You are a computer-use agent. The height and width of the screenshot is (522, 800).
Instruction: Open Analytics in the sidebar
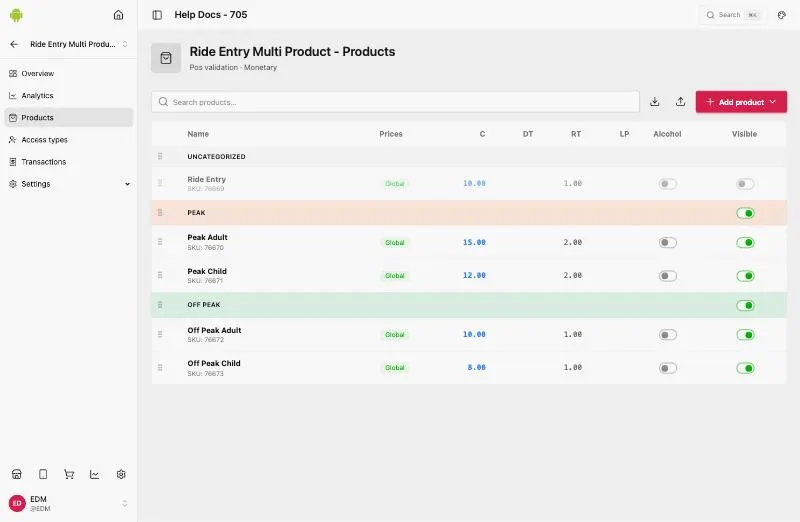click(x=69, y=95)
